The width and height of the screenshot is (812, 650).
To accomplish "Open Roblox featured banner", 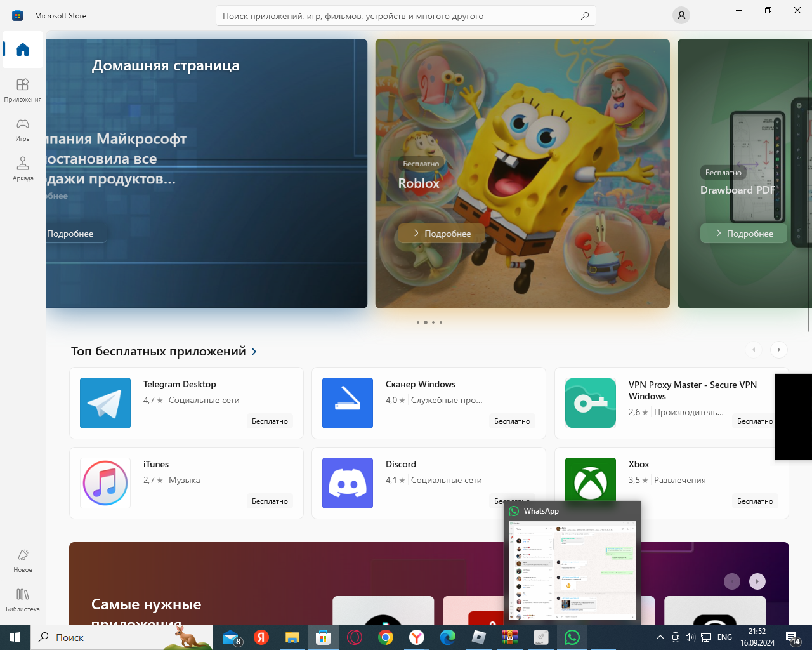I will 522,173.
